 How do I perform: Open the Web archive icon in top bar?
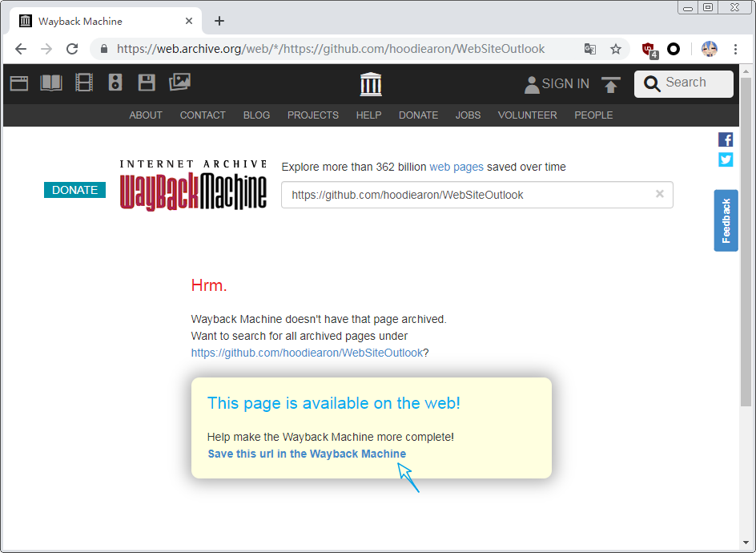tap(19, 83)
